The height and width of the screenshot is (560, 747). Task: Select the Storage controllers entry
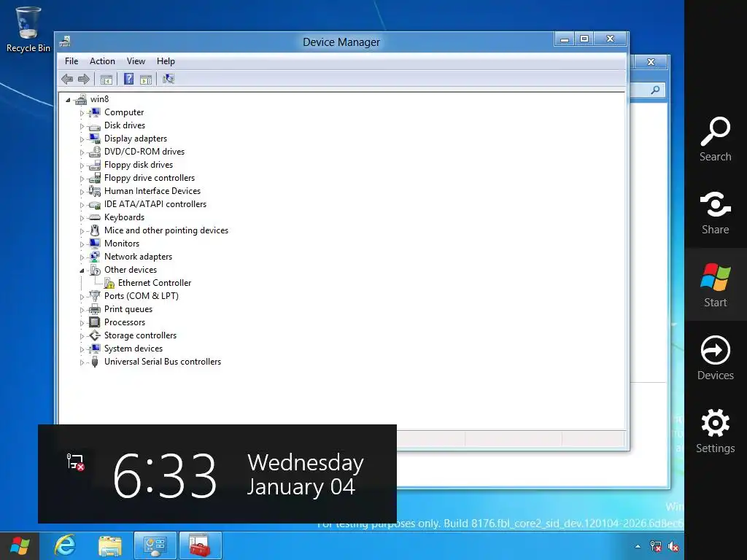click(141, 335)
